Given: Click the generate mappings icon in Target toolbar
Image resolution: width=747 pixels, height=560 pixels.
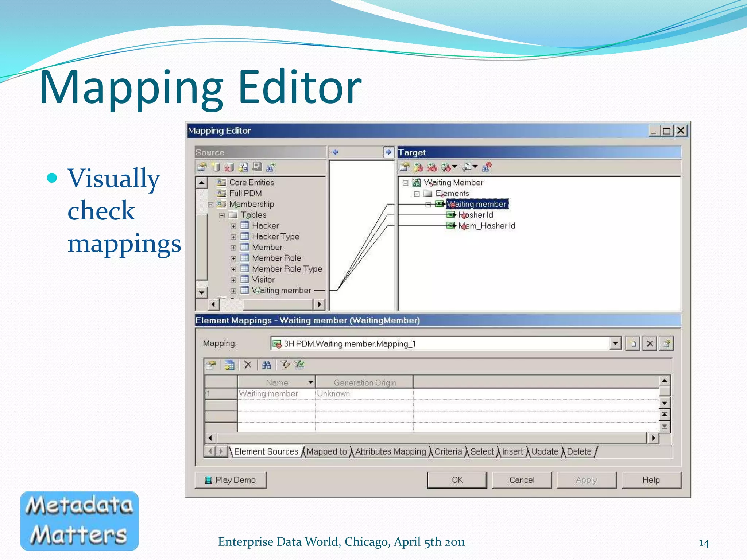Looking at the screenshot, I should (446, 167).
